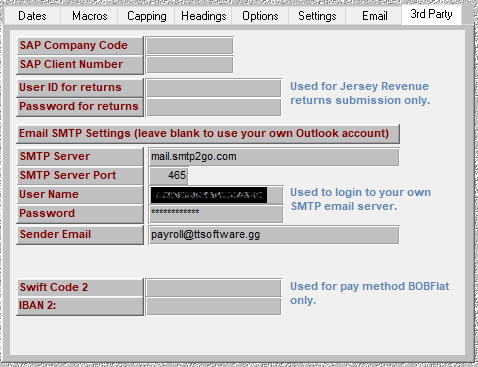Switch to the Settings tab
This screenshot has width=478, height=367.
coord(317,16)
